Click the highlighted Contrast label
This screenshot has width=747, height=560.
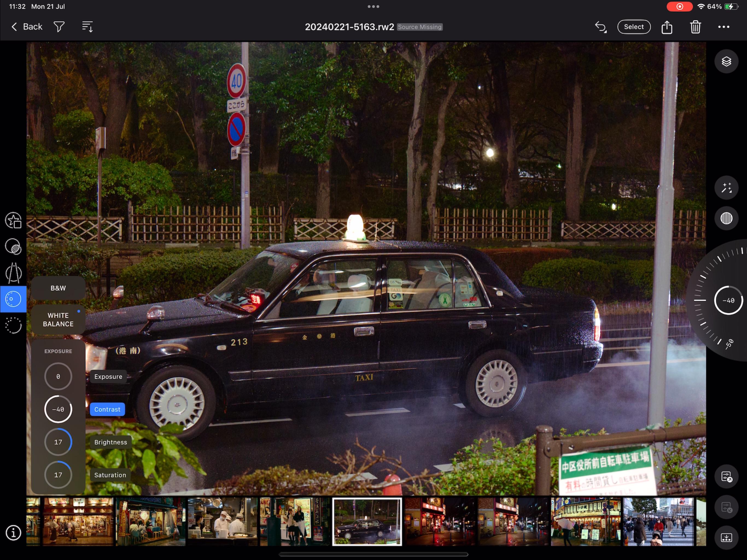click(x=107, y=409)
